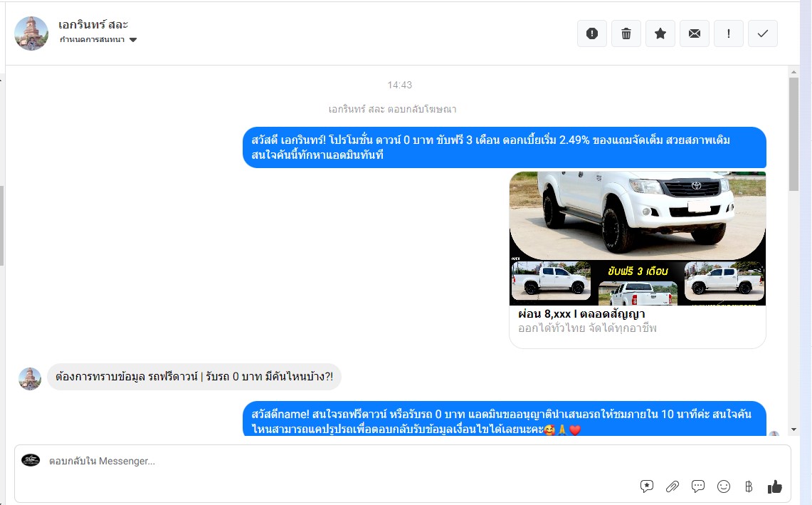The height and width of the screenshot is (505, 812).
Task: Open quick replies speech bubble icon
Action: pos(698,486)
